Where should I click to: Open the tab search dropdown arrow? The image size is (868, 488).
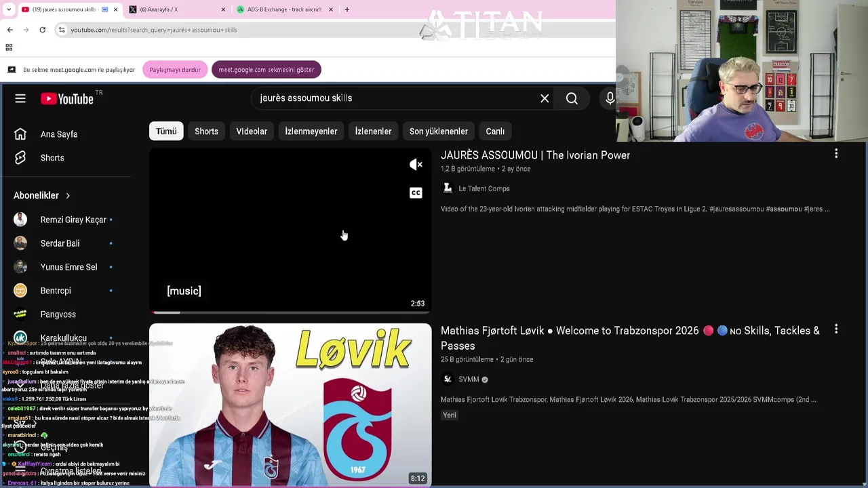click(x=8, y=9)
